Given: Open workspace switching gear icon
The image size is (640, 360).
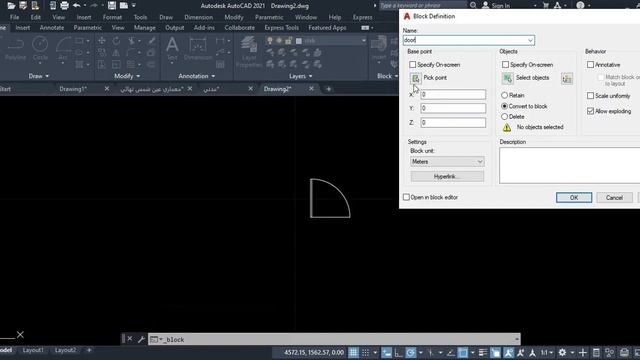Looking at the screenshot, I should (562, 352).
